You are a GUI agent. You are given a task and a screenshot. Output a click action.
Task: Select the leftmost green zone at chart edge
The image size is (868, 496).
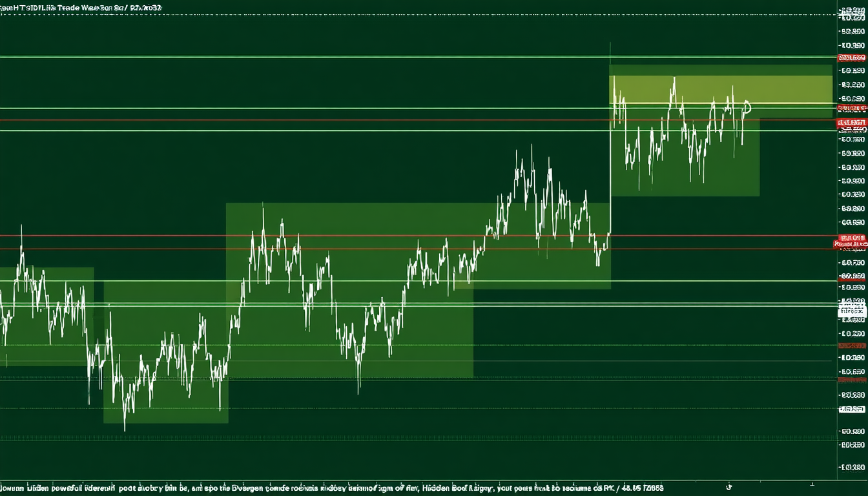[46, 316]
